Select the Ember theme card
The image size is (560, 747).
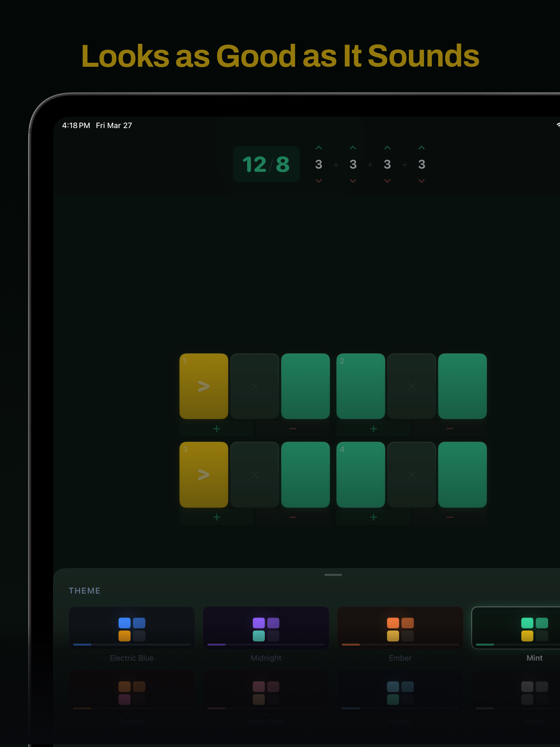[x=400, y=628]
